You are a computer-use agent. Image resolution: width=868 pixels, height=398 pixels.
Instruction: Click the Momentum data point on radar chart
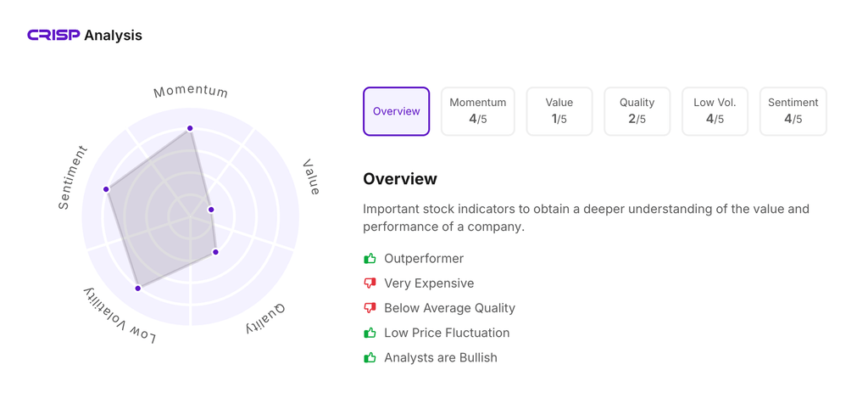[190, 128]
